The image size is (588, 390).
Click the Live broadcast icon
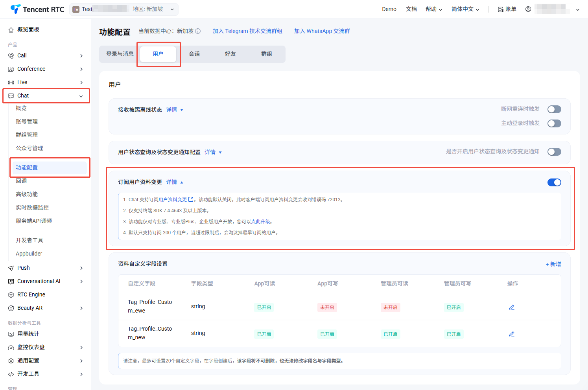coord(11,83)
